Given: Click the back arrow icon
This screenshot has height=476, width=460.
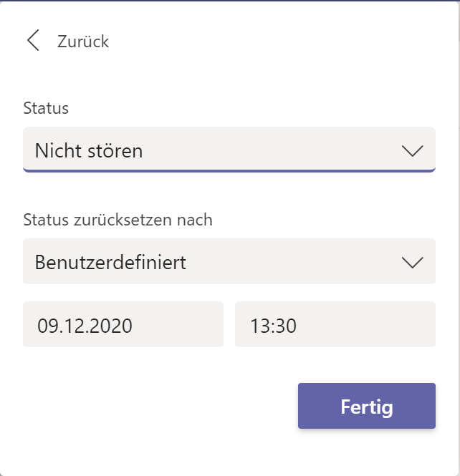Looking at the screenshot, I should pos(33,40).
